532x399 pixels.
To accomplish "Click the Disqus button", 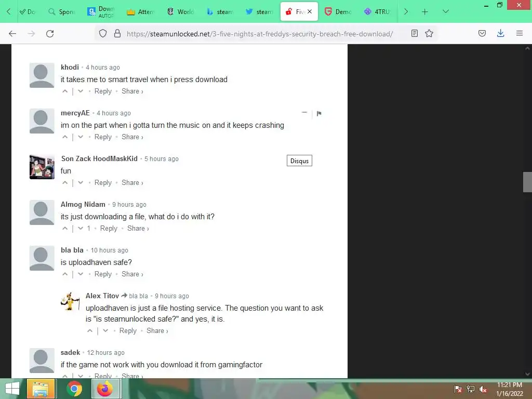I will click(299, 161).
